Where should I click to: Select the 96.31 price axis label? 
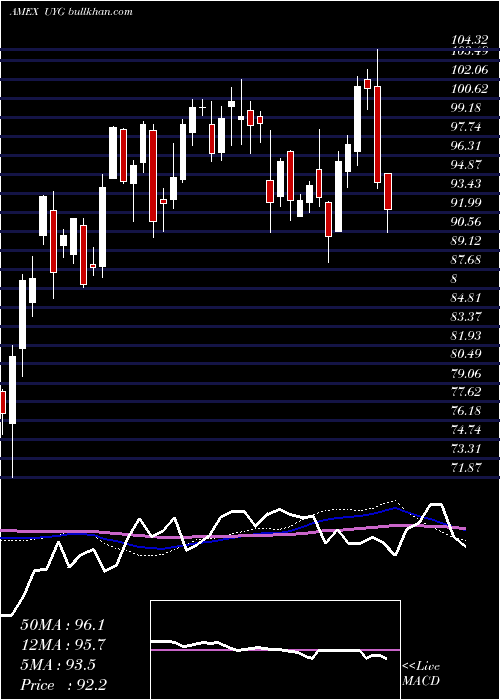(468, 146)
